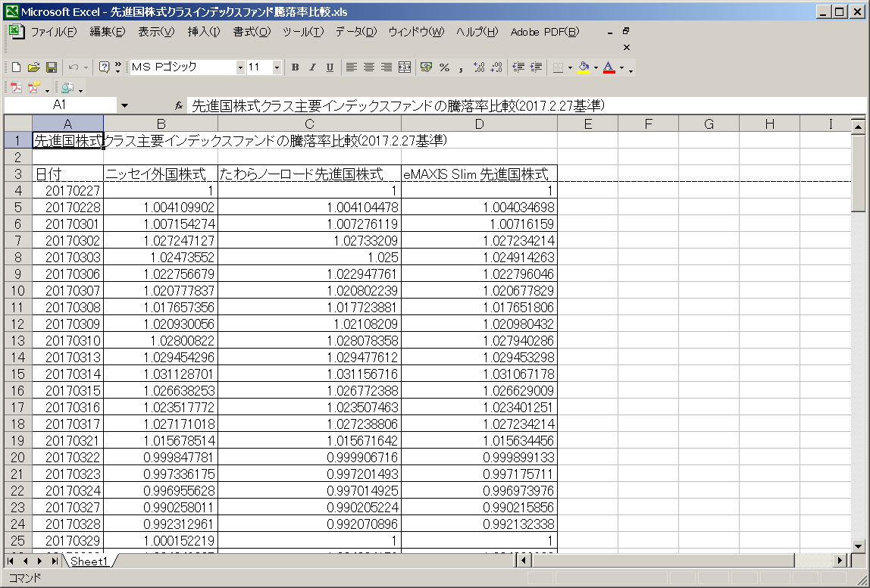Click the insert function fx button
The height and width of the screenshot is (588, 870).
coord(179,105)
